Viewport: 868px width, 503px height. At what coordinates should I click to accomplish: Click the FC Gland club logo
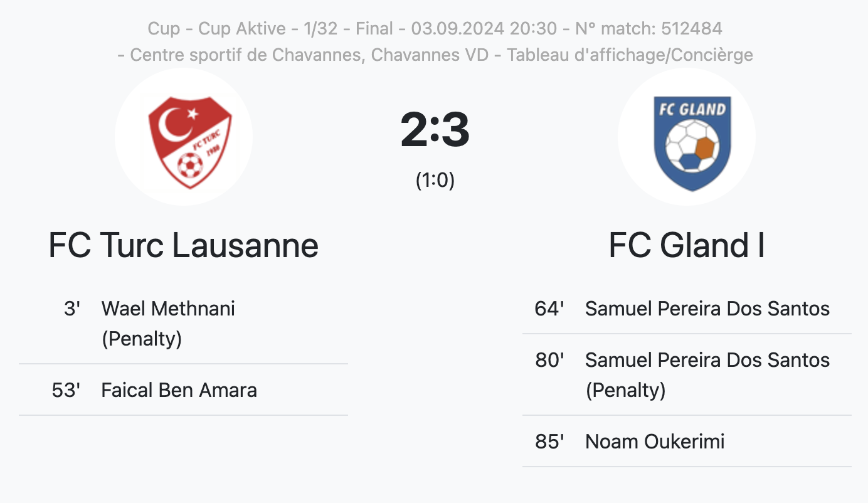(687, 137)
